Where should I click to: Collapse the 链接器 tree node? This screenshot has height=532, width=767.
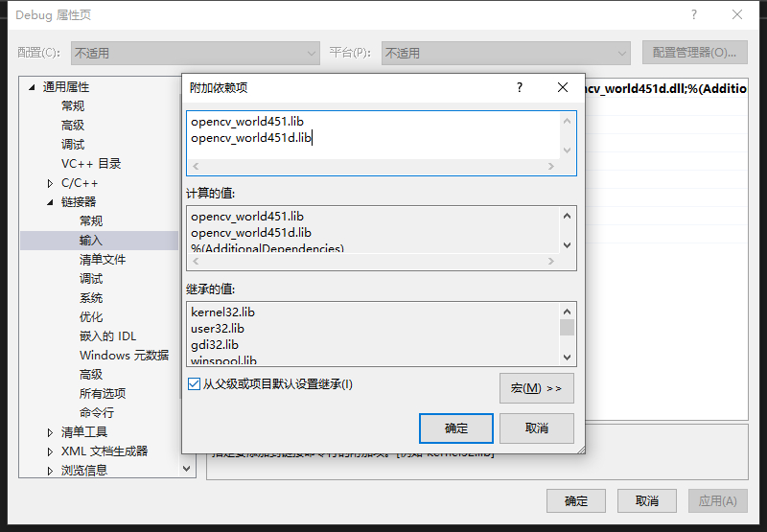[x=51, y=202]
